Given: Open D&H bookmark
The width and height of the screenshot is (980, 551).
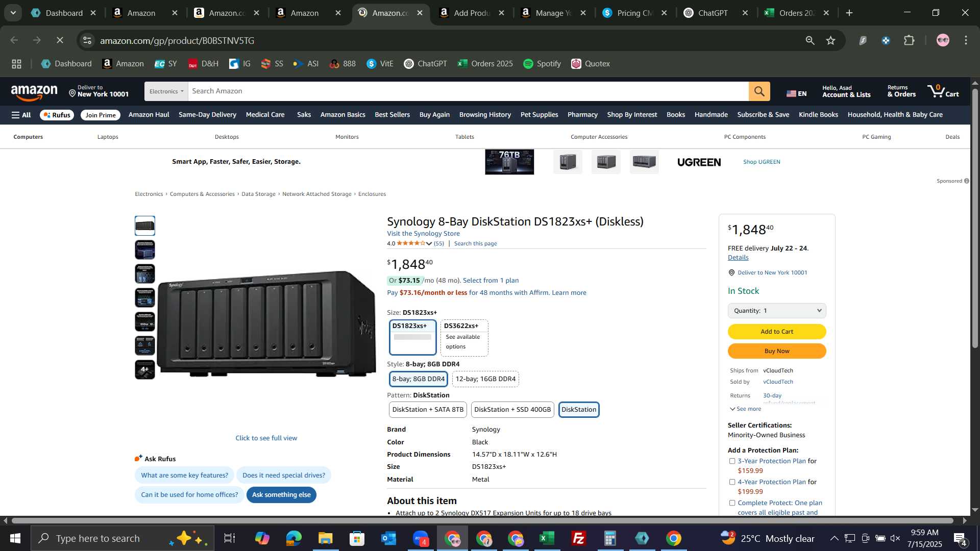Looking at the screenshot, I should point(203,64).
